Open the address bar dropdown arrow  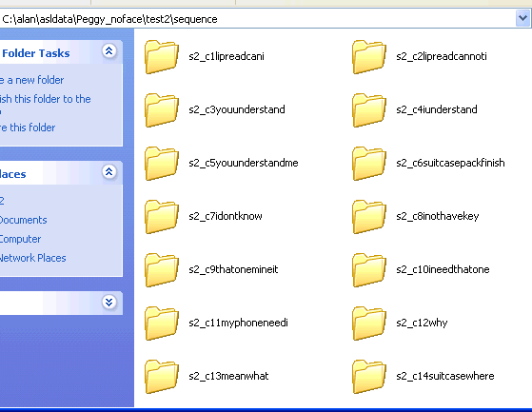pos(522,18)
